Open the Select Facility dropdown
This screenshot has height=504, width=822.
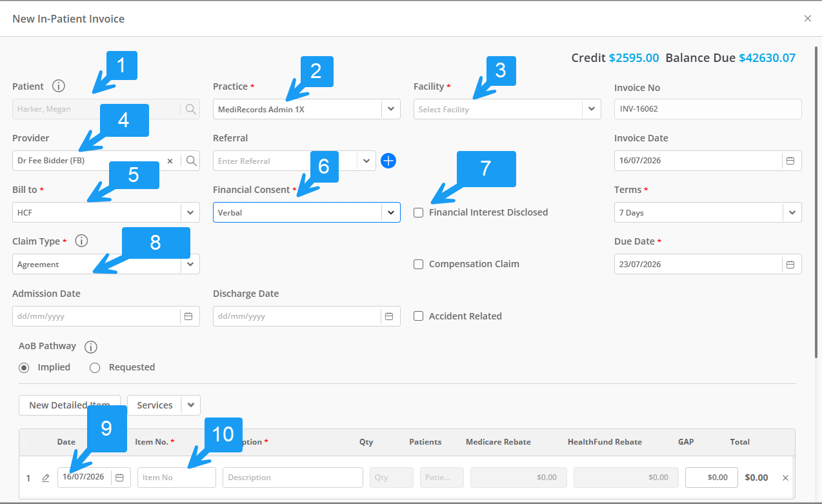[592, 109]
